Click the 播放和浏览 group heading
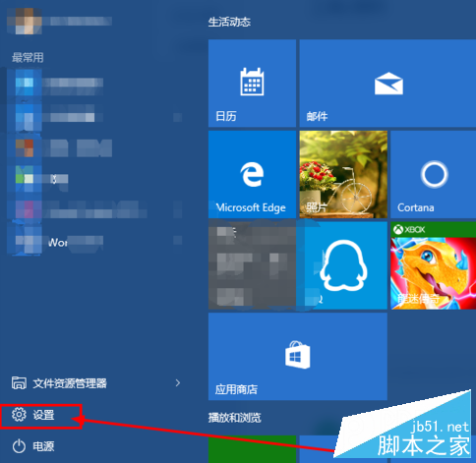This screenshot has width=476, height=463. [x=235, y=418]
